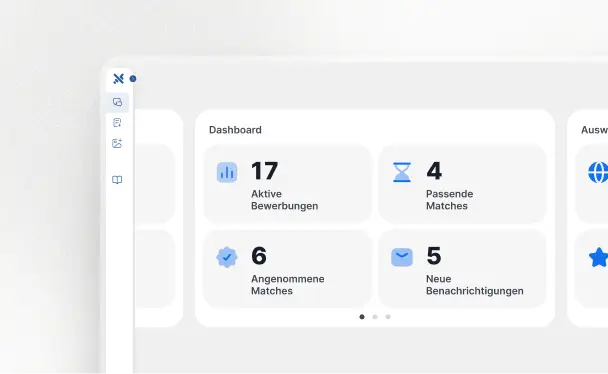
Task: Click the Neue Benachrichtigungen label
Action: 475,285
